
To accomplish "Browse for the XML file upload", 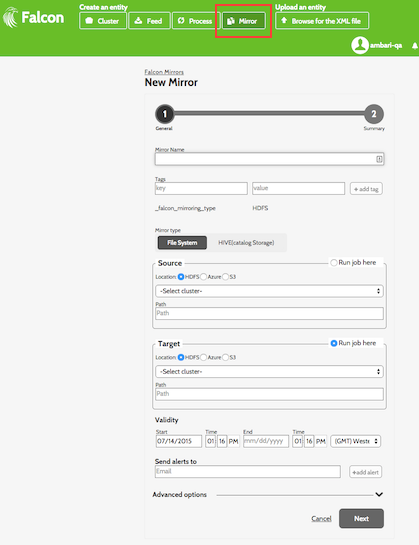I will [x=322, y=21].
